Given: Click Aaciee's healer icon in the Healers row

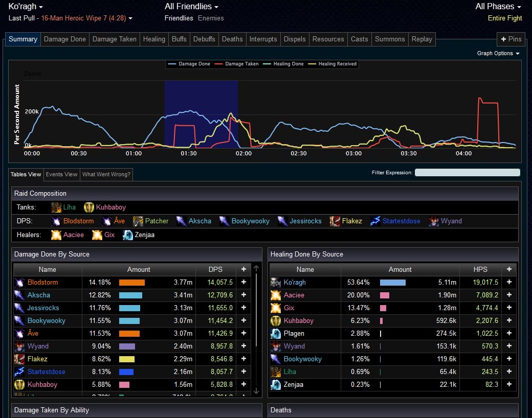Looking at the screenshot, I should coord(56,235).
